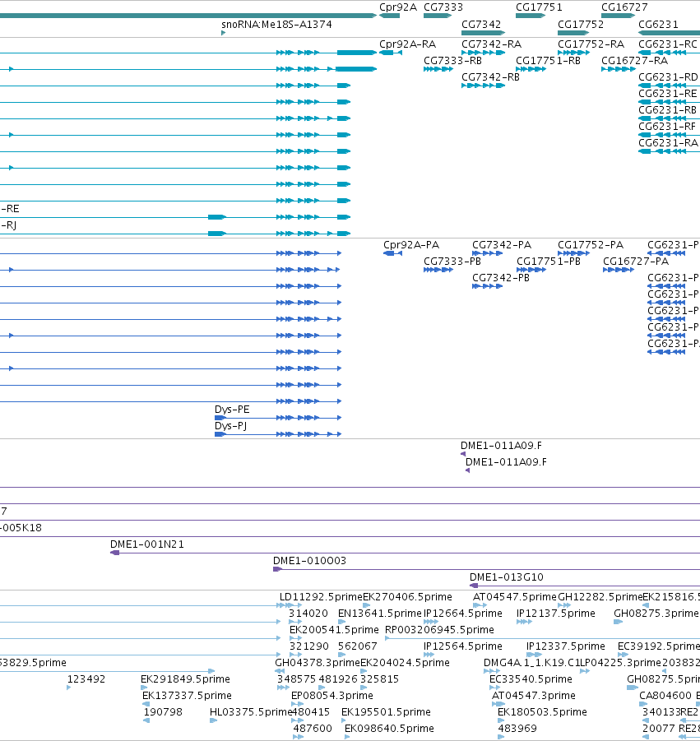Click the EK180503.5prime EST label
700x741 pixels.
point(542,711)
